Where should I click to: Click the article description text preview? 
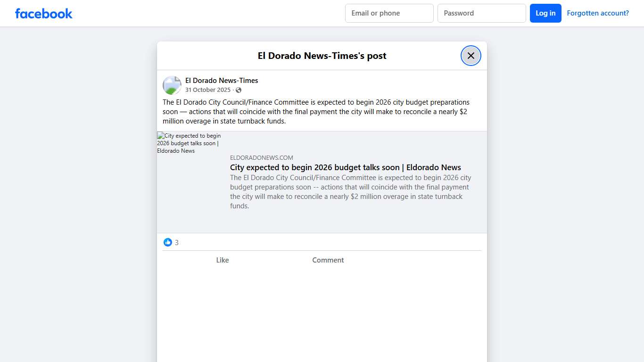click(x=350, y=191)
